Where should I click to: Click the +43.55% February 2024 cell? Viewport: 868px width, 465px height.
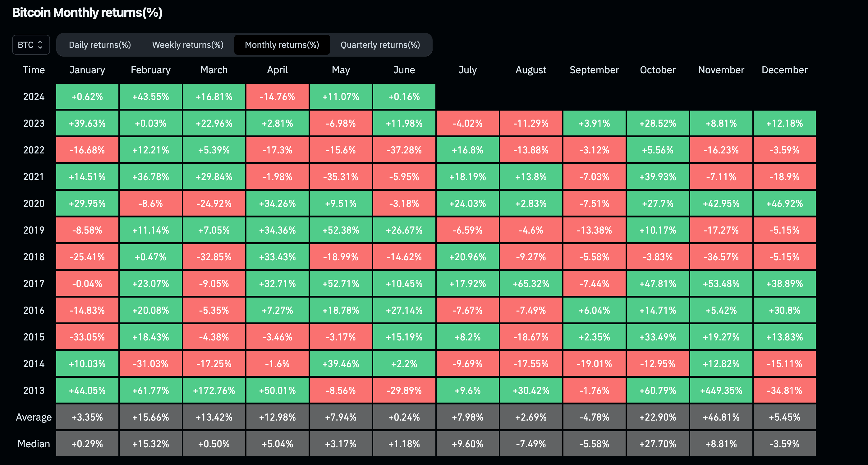click(151, 97)
